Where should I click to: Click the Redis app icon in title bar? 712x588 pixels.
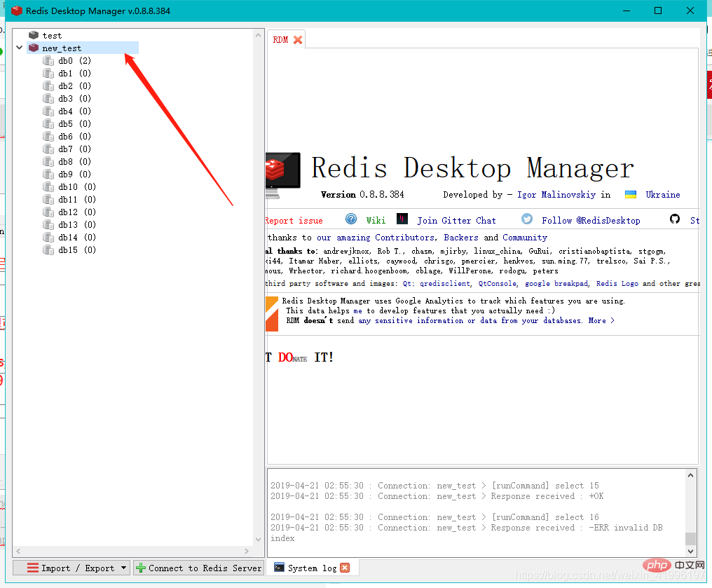click(16, 11)
